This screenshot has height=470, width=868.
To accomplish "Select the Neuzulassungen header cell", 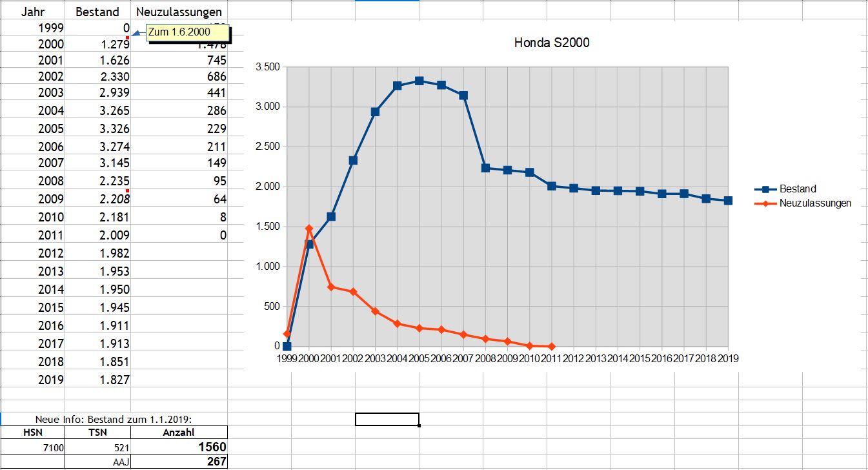I will click(x=179, y=12).
